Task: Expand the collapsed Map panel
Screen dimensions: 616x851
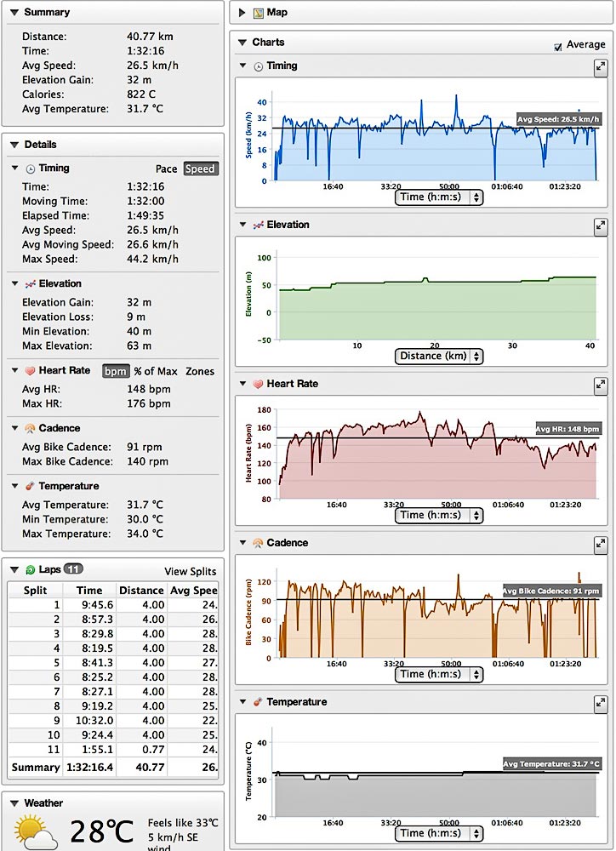Action: [x=242, y=13]
